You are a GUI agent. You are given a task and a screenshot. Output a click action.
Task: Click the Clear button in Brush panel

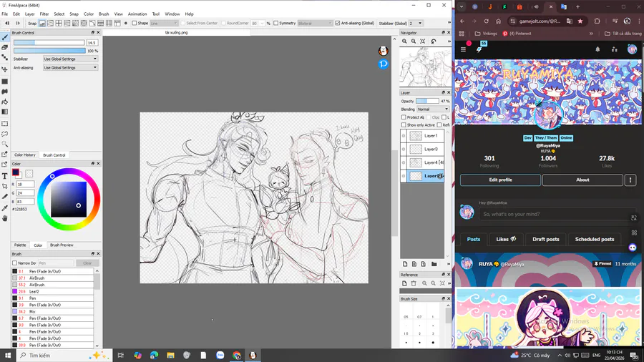[x=87, y=263]
